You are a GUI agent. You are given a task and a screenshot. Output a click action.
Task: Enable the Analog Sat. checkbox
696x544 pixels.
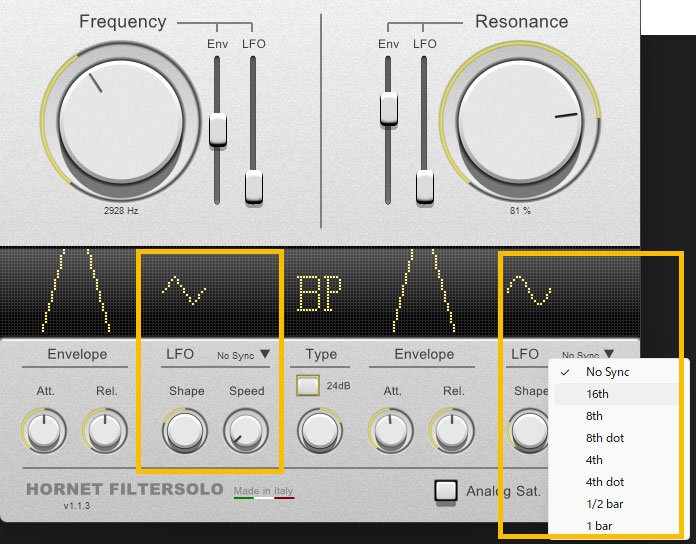click(446, 490)
